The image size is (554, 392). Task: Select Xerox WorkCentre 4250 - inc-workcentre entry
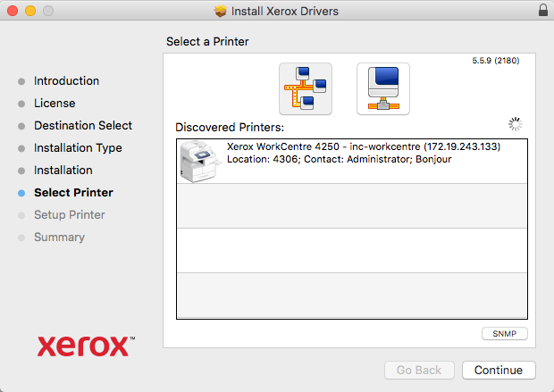tap(352, 162)
